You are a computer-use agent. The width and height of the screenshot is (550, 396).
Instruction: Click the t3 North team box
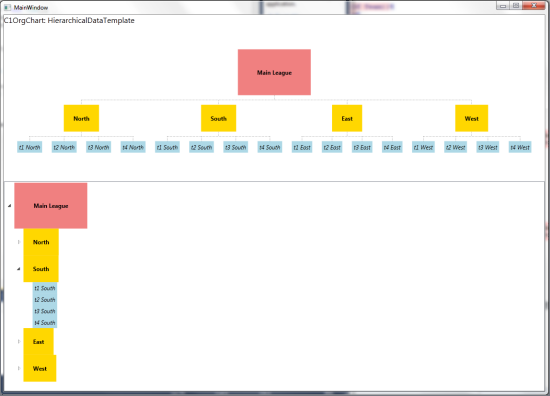click(99, 147)
